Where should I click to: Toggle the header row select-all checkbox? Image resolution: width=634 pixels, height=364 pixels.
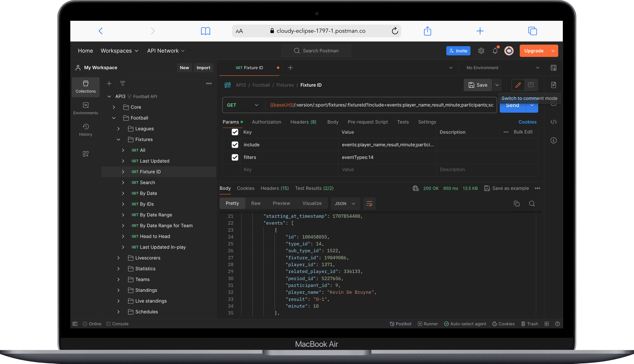click(235, 132)
